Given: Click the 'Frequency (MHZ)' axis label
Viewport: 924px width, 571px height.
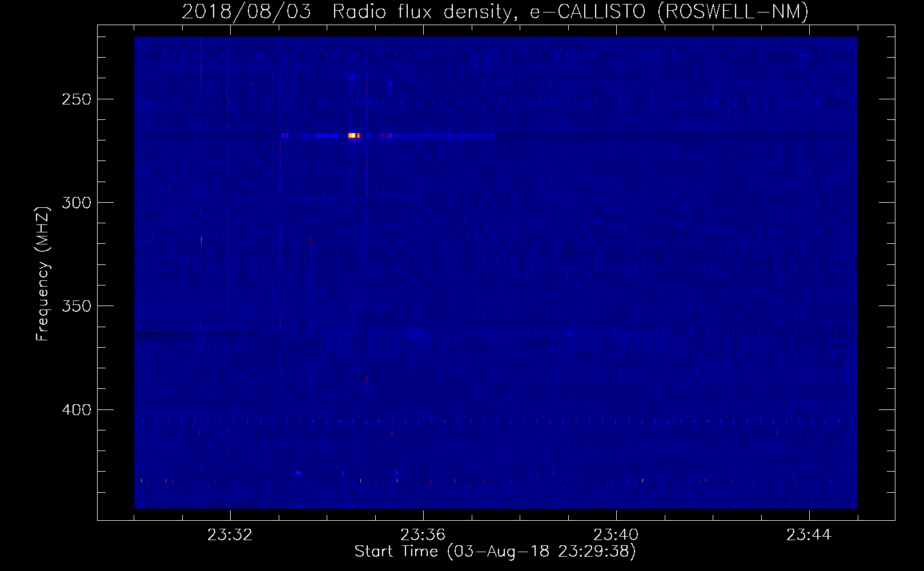Looking at the screenshot, I should (42, 274).
